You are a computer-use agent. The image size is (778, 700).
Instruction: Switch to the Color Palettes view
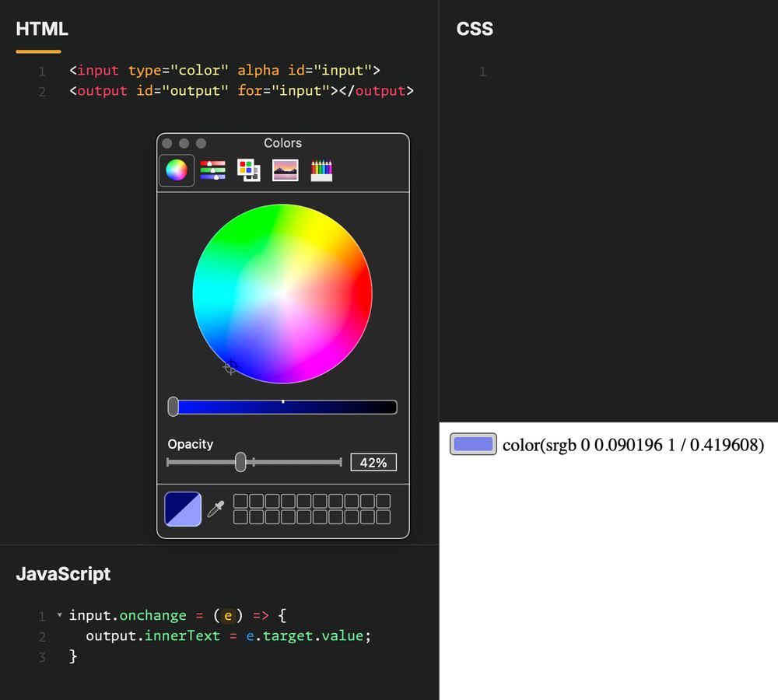(248, 170)
